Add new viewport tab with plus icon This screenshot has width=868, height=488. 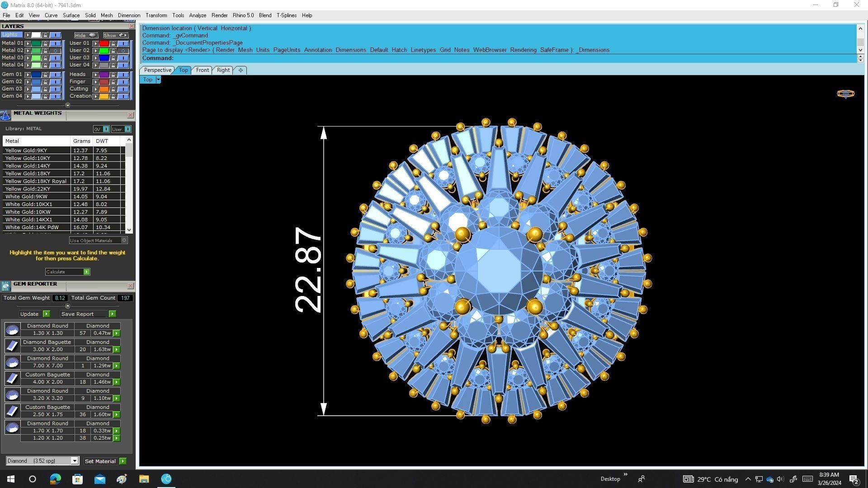point(241,70)
